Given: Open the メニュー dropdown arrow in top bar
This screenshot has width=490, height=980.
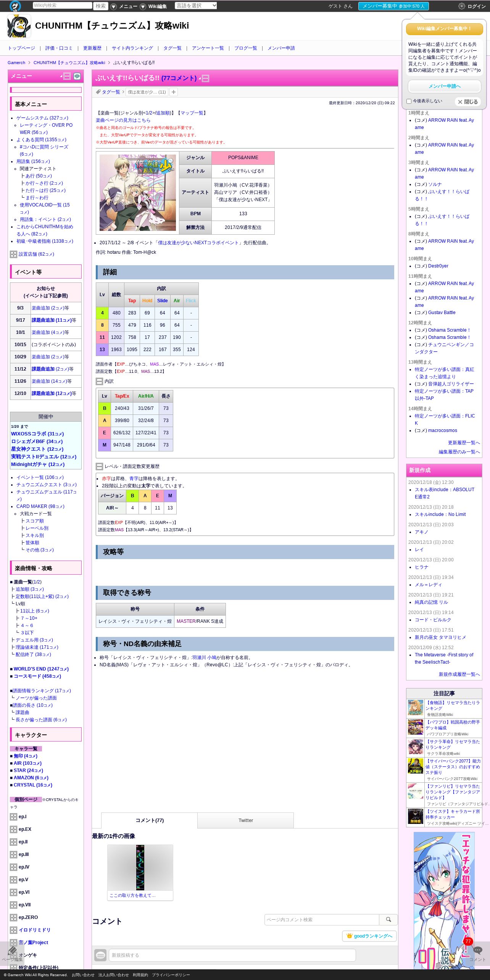Looking at the screenshot, I should coord(113,6).
